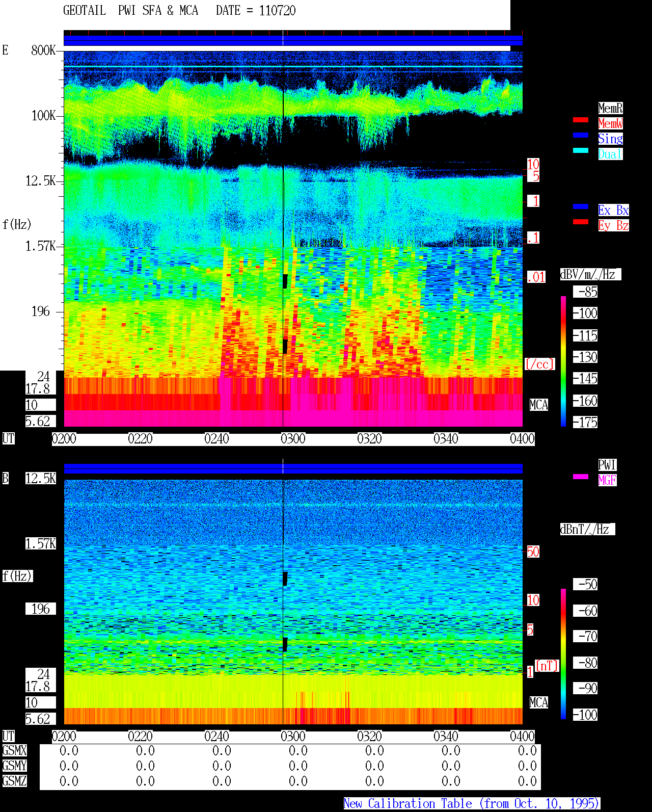The width and height of the screenshot is (652, 812).
Task: Click the dBV/m/√Hz color scale bar
Action: click(x=563, y=361)
